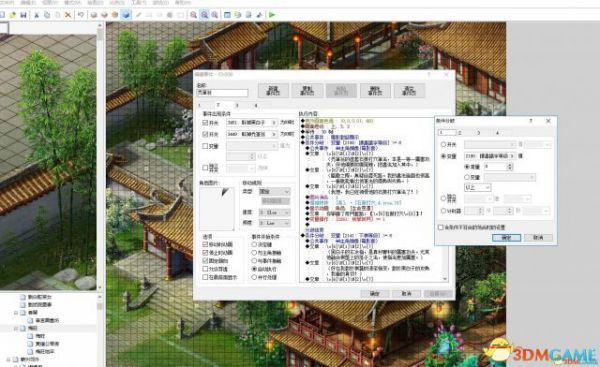
Task: Open the 以上 comparison dropdown
Action: tap(477, 187)
